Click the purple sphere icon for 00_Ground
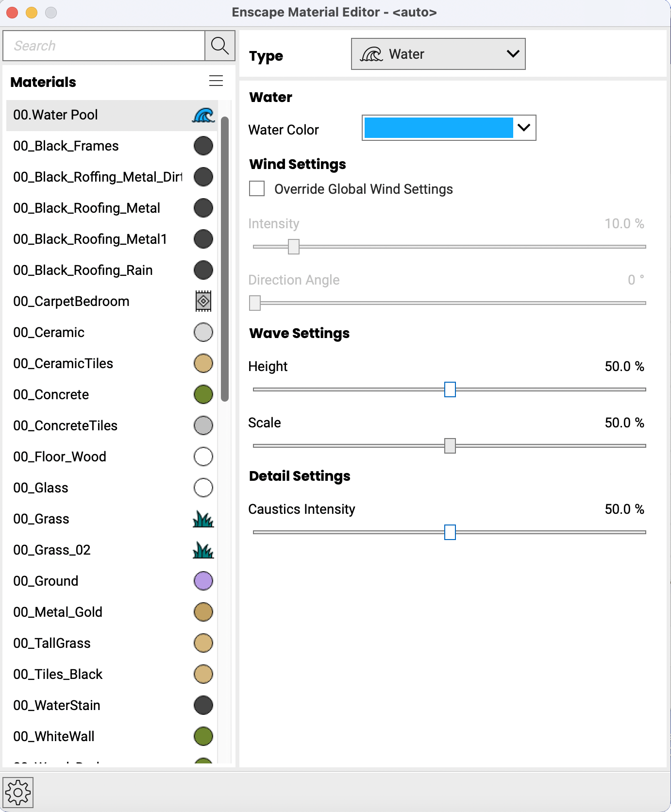671x812 pixels. (203, 581)
